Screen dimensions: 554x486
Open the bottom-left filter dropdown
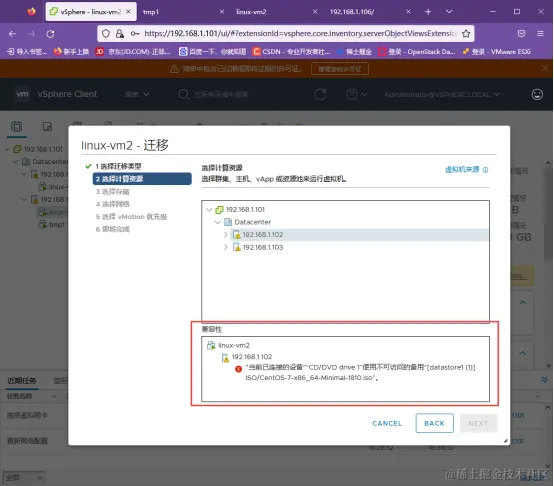point(24,478)
